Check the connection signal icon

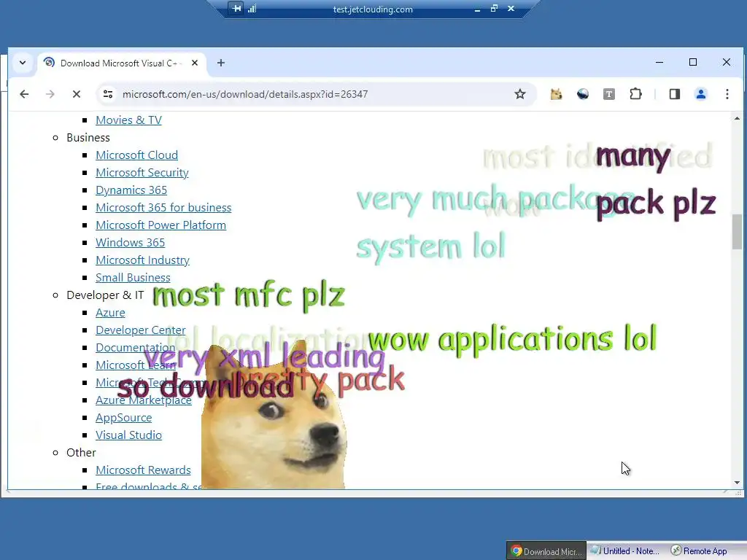coord(252,9)
